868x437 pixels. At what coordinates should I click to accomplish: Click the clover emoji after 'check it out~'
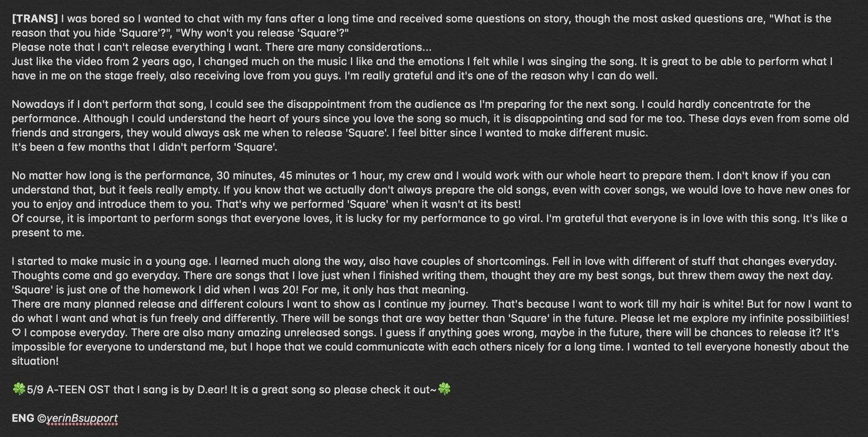pyautogui.click(x=444, y=389)
